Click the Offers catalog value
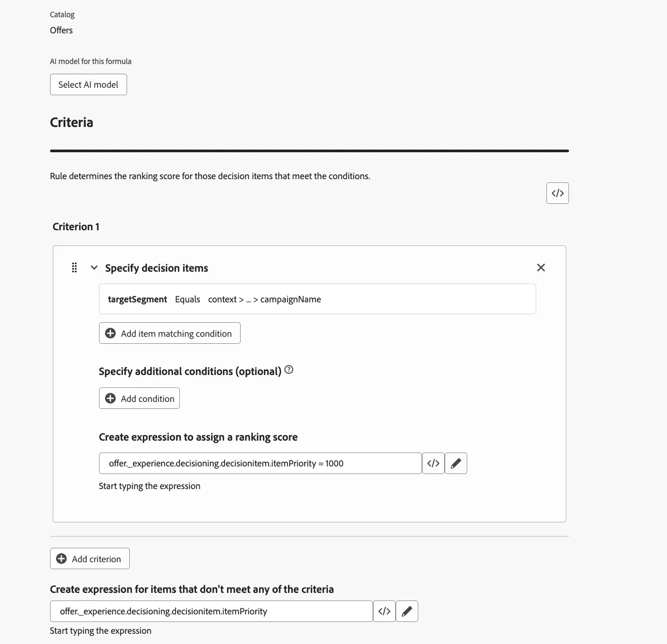The width and height of the screenshot is (667, 644). pyautogui.click(x=61, y=30)
